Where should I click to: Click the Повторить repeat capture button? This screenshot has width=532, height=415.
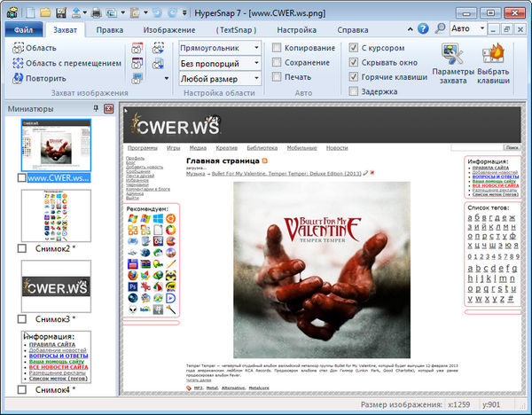click(43, 78)
